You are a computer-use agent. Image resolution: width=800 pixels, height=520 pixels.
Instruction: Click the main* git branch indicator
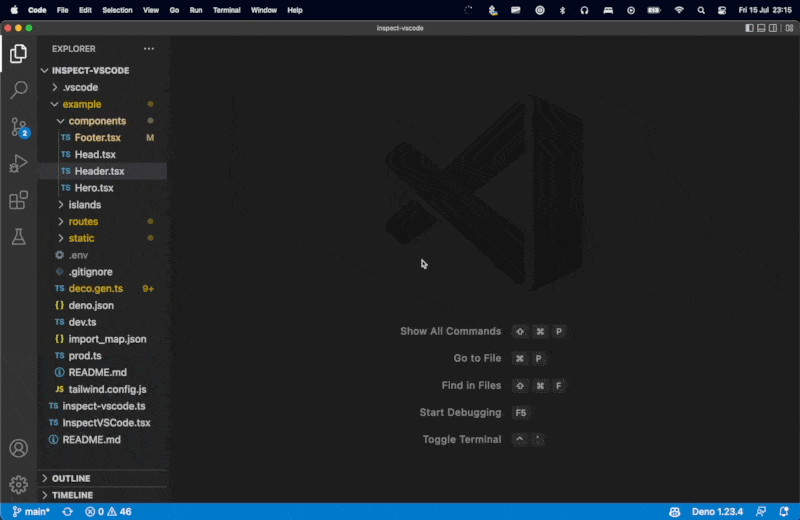tap(31, 511)
